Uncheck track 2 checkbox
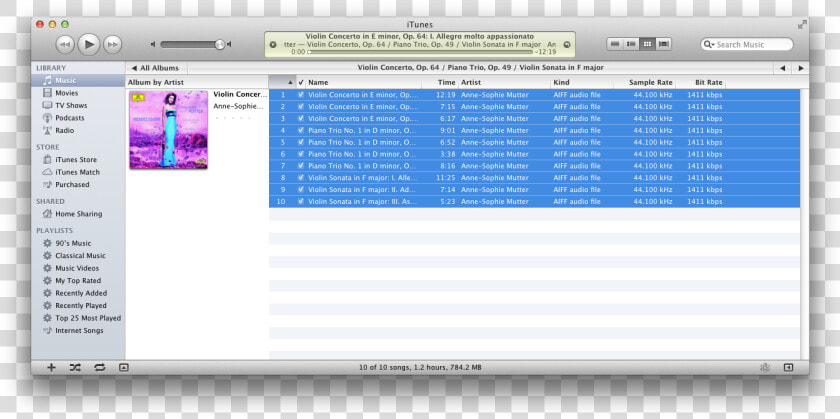 301,107
